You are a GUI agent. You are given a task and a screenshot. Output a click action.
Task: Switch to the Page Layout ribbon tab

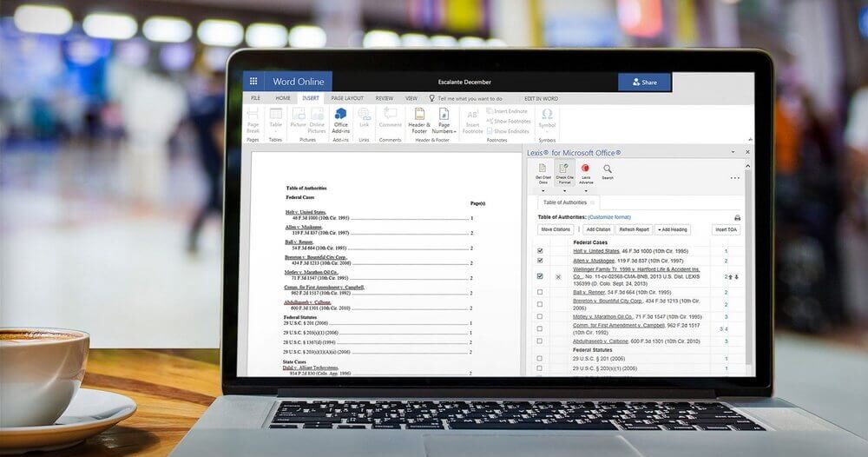(347, 98)
